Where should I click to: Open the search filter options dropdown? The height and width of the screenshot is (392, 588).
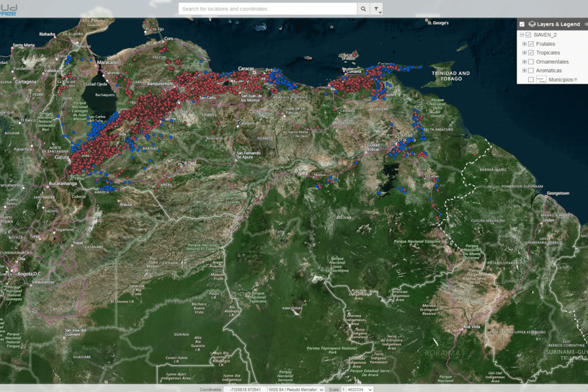coord(376,9)
